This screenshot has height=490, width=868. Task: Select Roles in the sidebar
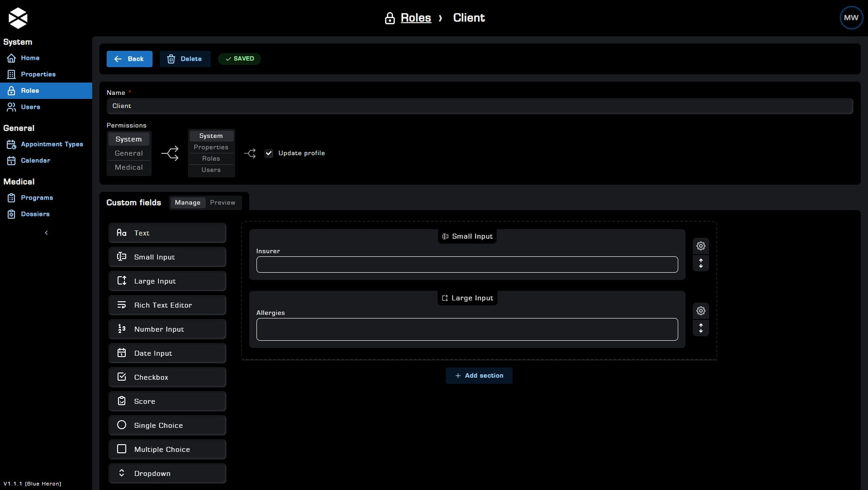46,91
